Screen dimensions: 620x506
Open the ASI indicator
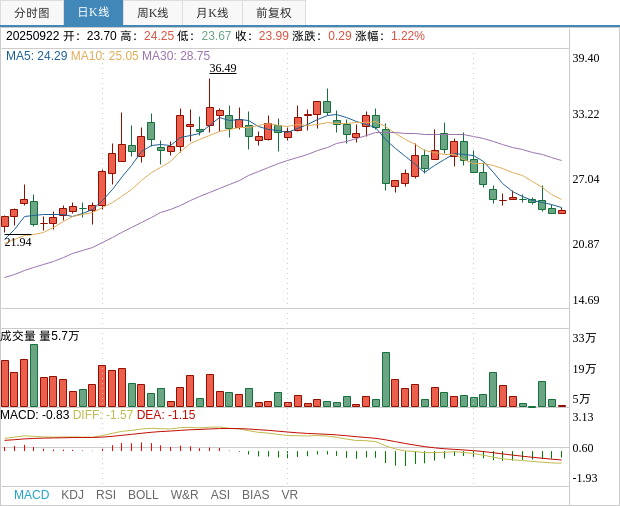(220, 495)
